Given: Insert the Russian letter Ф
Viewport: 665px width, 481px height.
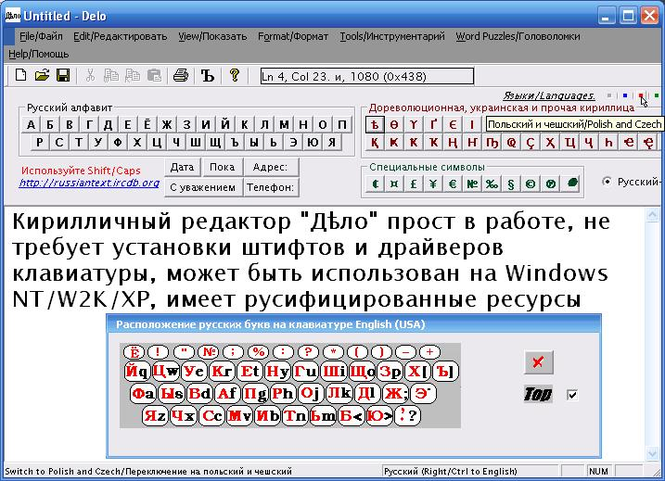Looking at the screenshot, I should [117, 142].
